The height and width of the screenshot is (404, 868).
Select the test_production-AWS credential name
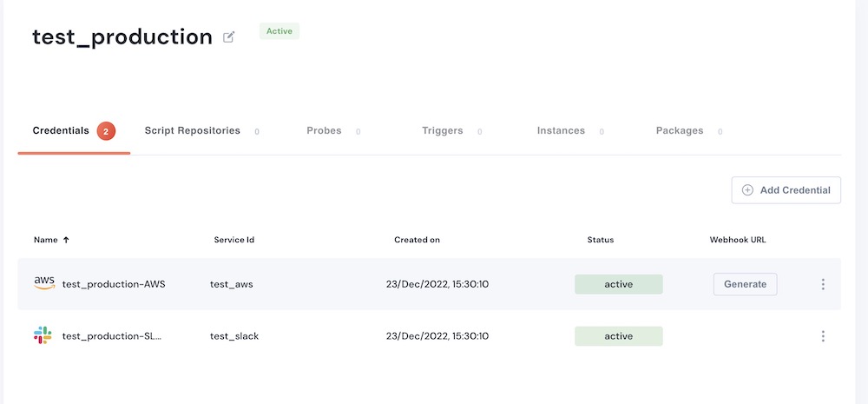tap(114, 284)
